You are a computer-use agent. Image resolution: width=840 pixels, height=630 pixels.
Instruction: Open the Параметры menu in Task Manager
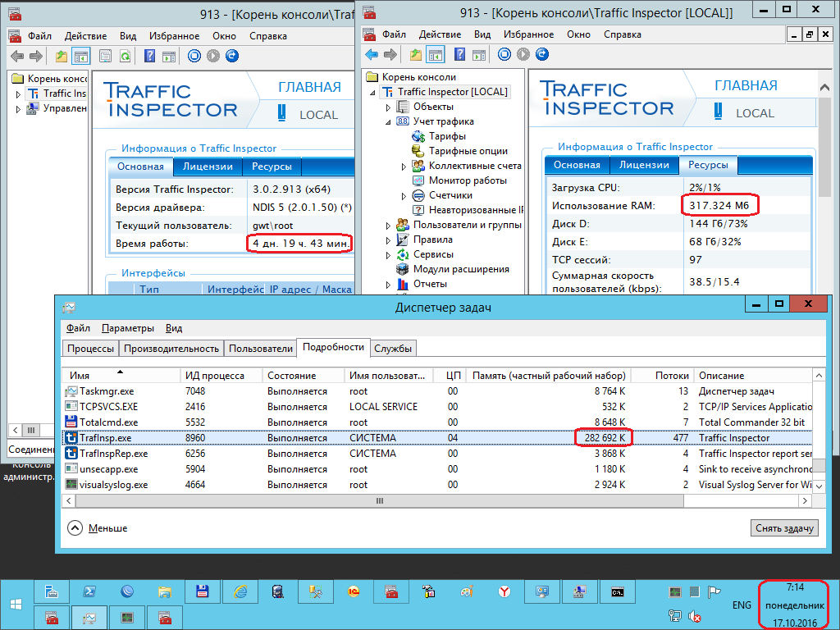(128, 328)
